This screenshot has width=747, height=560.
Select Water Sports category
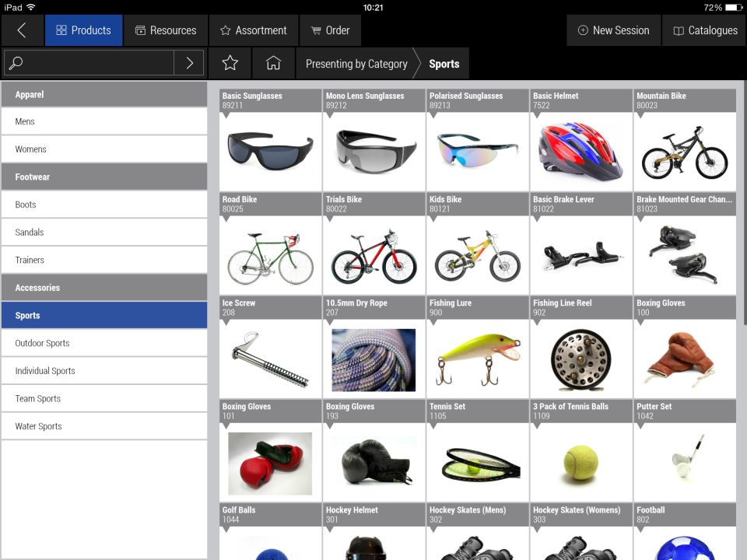pyautogui.click(x=104, y=425)
